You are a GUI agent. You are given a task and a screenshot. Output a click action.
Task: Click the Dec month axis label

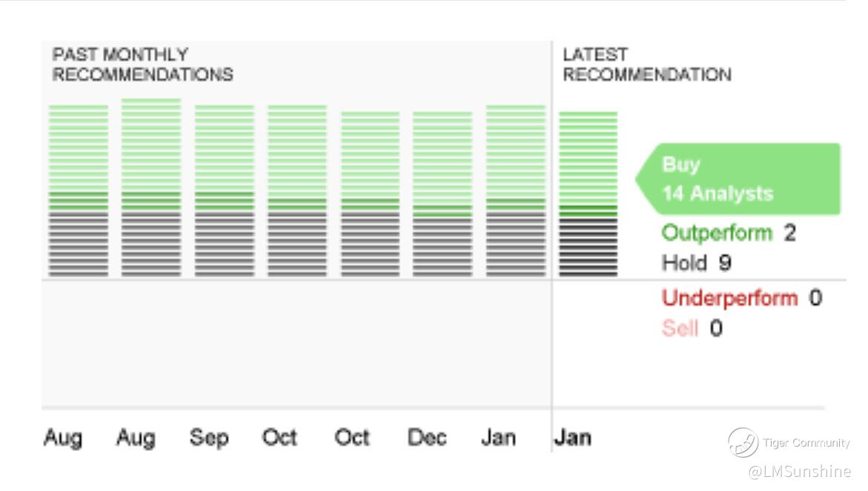(x=427, y=438)
